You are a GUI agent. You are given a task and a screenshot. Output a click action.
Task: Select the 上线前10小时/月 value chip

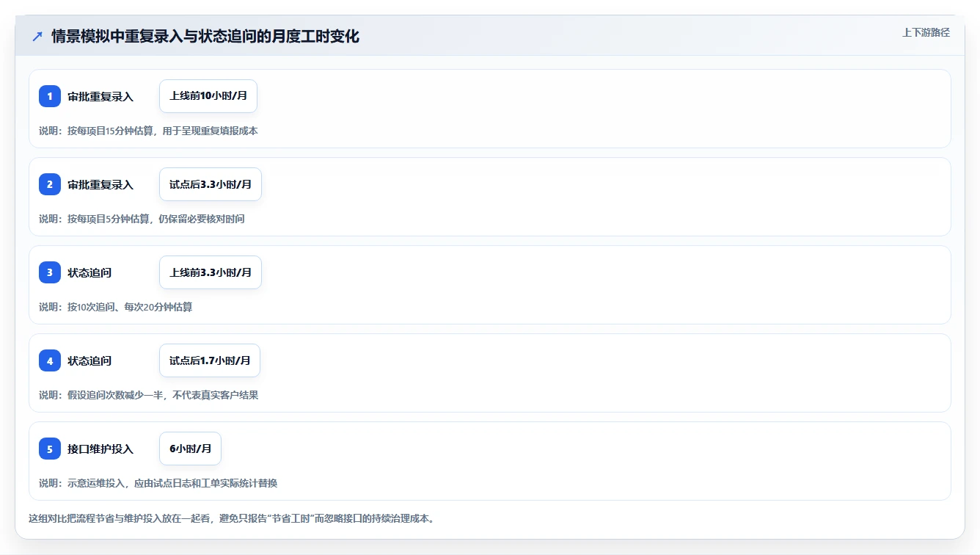(208, 96)
